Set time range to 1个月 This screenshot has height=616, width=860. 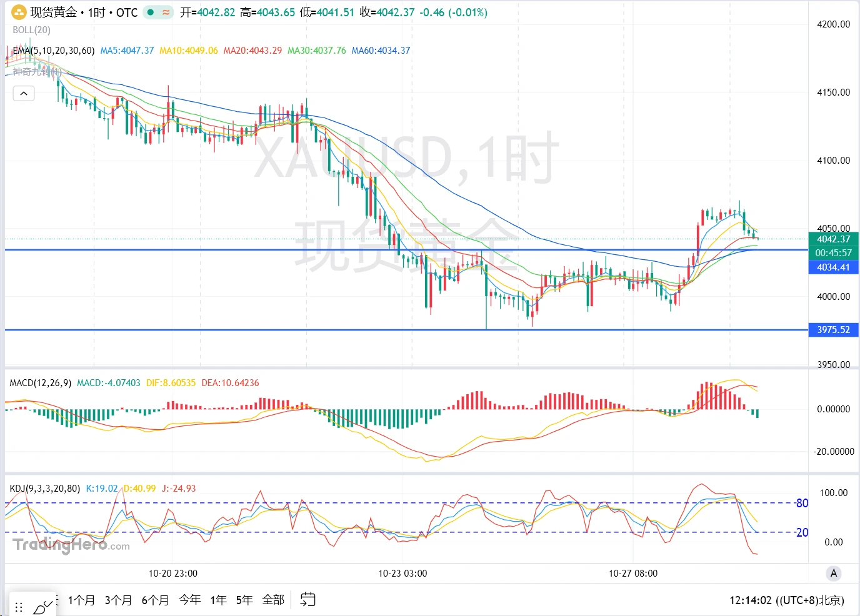click(x=81, y=600)
